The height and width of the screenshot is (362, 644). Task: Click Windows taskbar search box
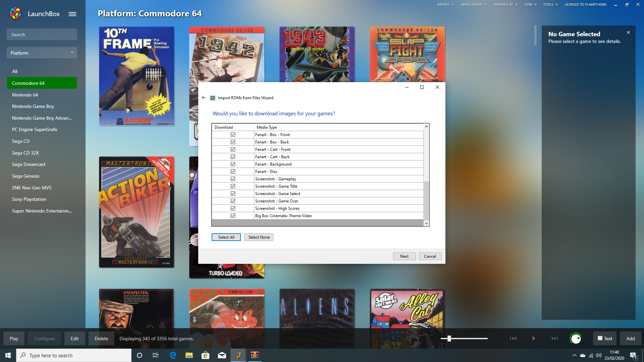(x=74, y=355)
